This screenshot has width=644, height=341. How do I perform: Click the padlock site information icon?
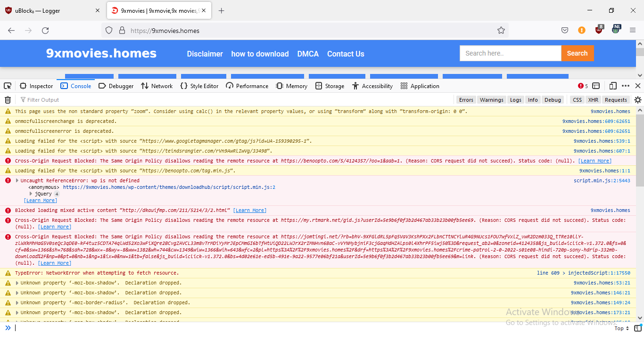pyautogui.click(x=122, y=31)
